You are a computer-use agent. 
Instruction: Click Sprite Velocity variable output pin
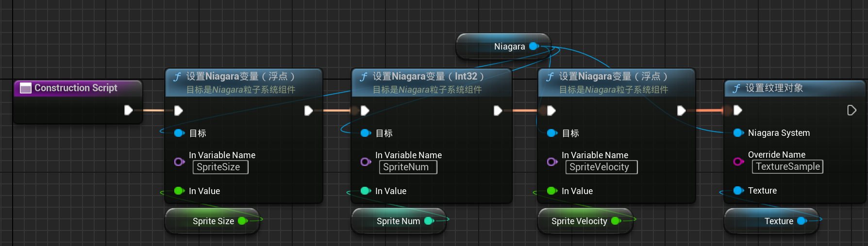616,221
